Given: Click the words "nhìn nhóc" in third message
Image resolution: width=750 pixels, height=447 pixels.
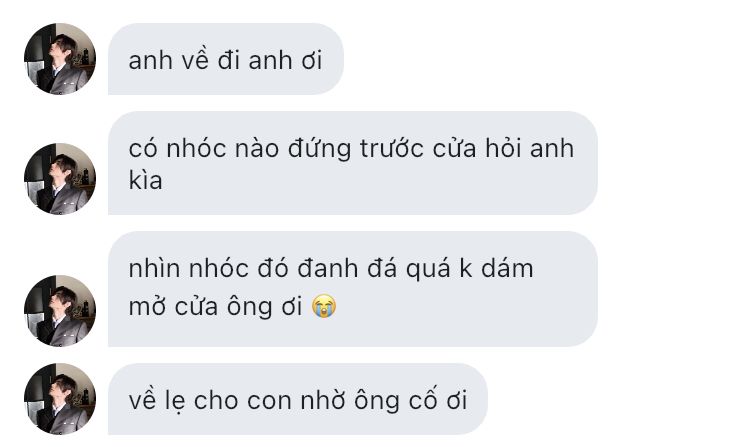Looking at the screenshot, I should click(x=188, y=268).
